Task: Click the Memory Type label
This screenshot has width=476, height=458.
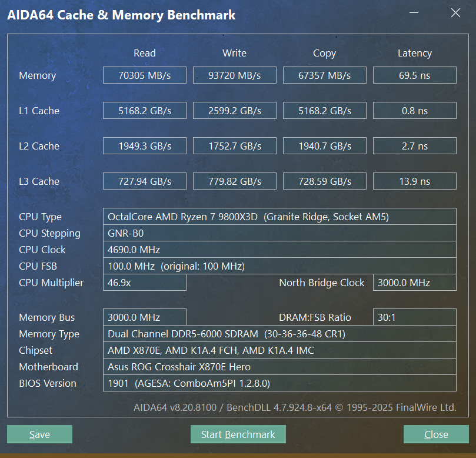Action: 49,334
